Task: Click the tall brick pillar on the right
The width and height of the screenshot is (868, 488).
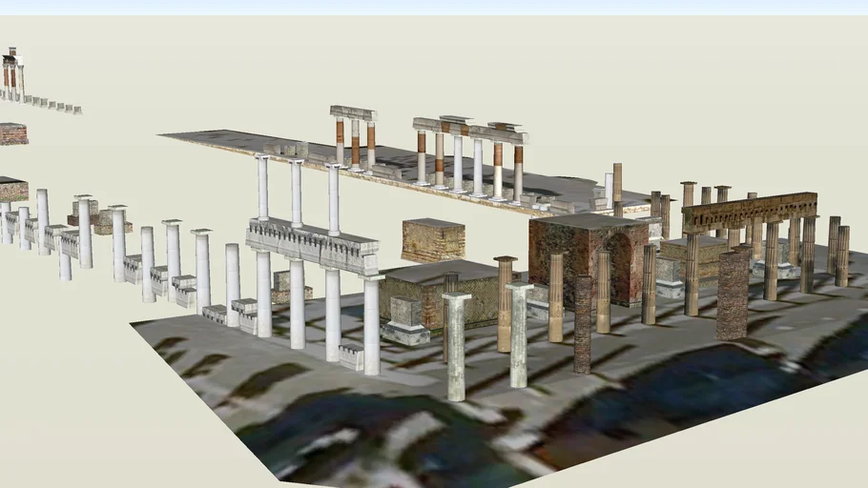Action: [x=732, y=294]
